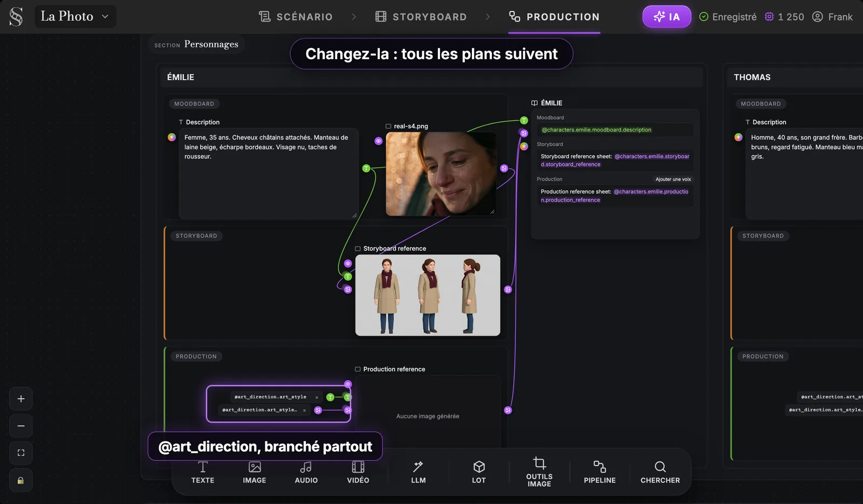Select the TEXTE node tool
Screen dimensions: 863x504
click(203, 473)
